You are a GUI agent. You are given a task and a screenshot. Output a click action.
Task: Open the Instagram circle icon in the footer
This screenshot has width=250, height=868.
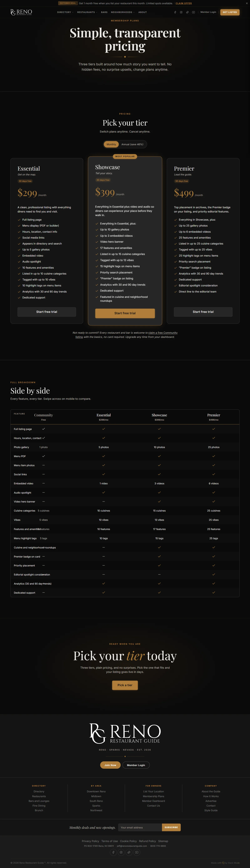click(121, 852)
